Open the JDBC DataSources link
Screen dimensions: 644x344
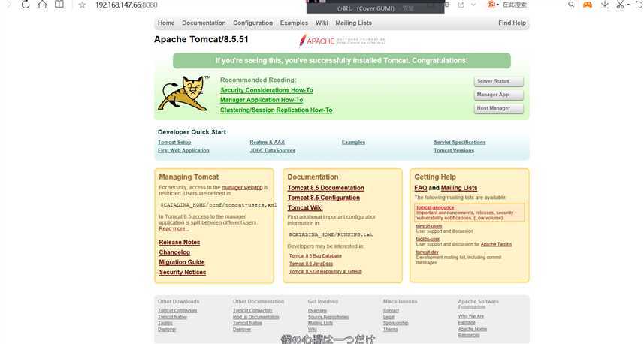273,151
